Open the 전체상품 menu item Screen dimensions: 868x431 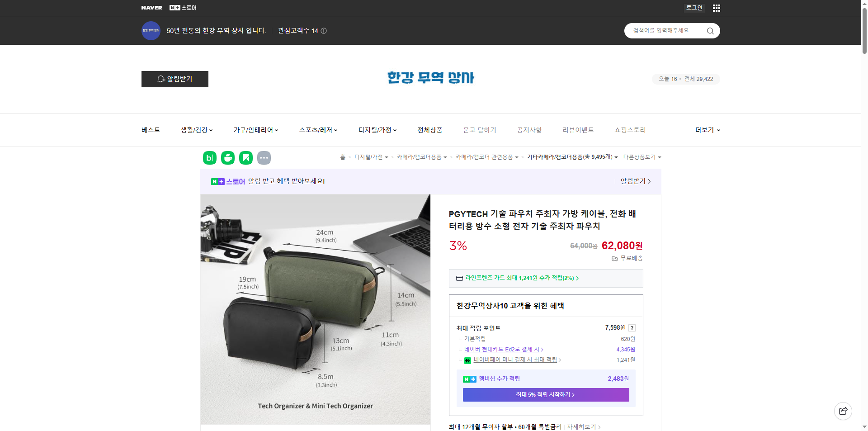(x=429, y=130)
